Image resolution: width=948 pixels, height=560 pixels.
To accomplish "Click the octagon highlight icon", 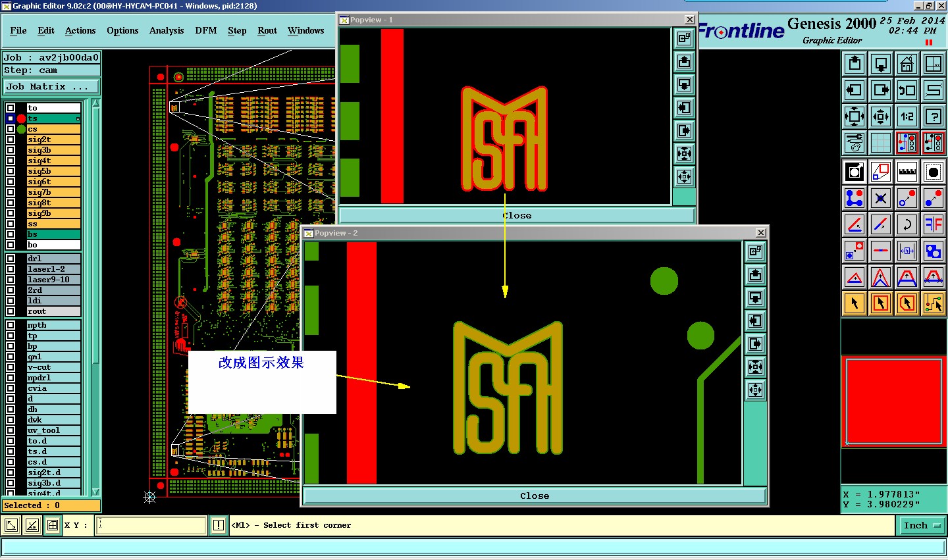I will click(934, 172).
